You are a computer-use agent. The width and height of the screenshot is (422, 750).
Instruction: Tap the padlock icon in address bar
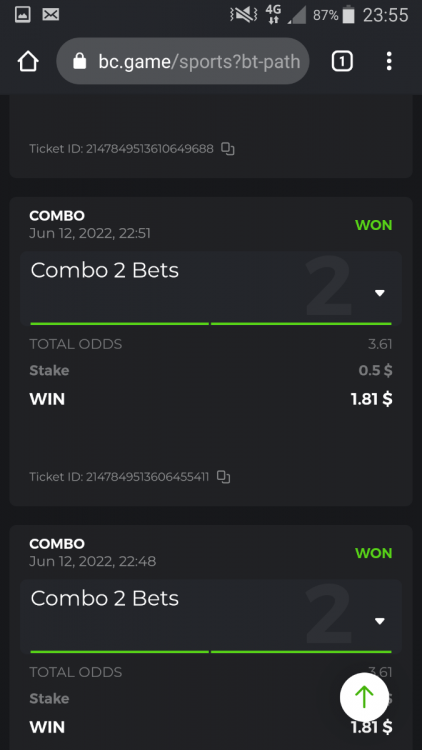click(79, 61)
